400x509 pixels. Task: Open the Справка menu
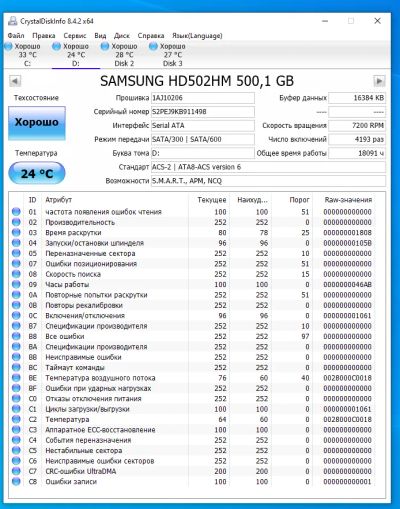[x=151, y=36]
